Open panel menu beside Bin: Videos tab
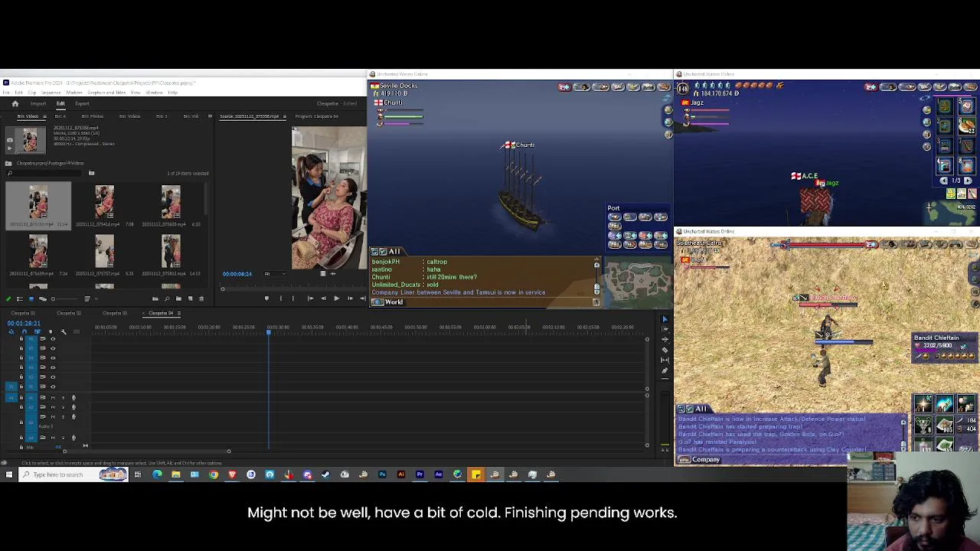Screen dimensions: 980x551 point(44,116)
